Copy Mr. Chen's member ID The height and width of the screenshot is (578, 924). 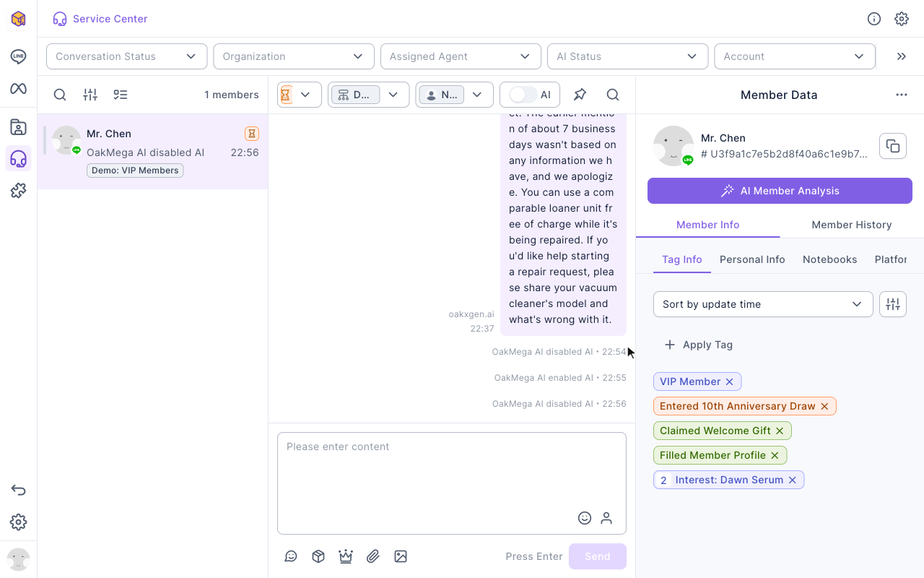click(x=893, y=146)
